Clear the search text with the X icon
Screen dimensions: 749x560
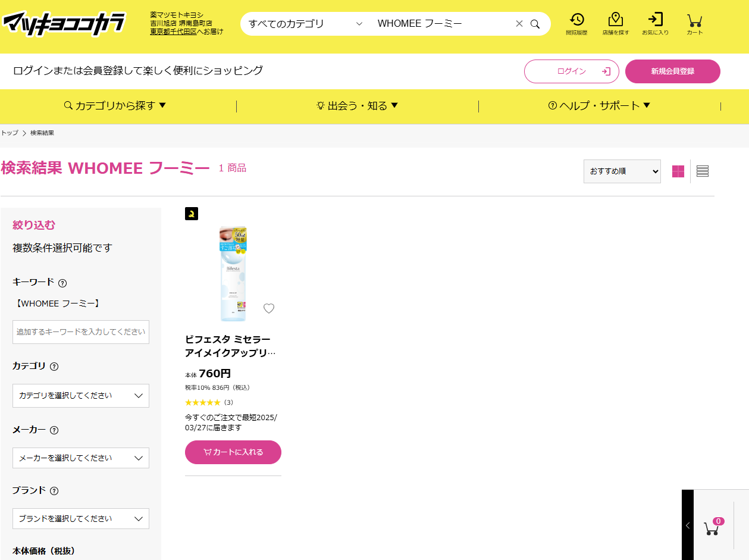tap(519, 24)
